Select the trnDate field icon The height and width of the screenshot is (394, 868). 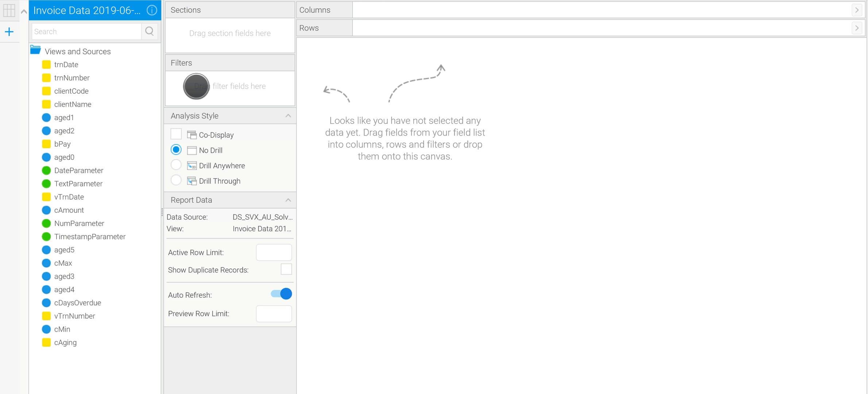[46, 65]
